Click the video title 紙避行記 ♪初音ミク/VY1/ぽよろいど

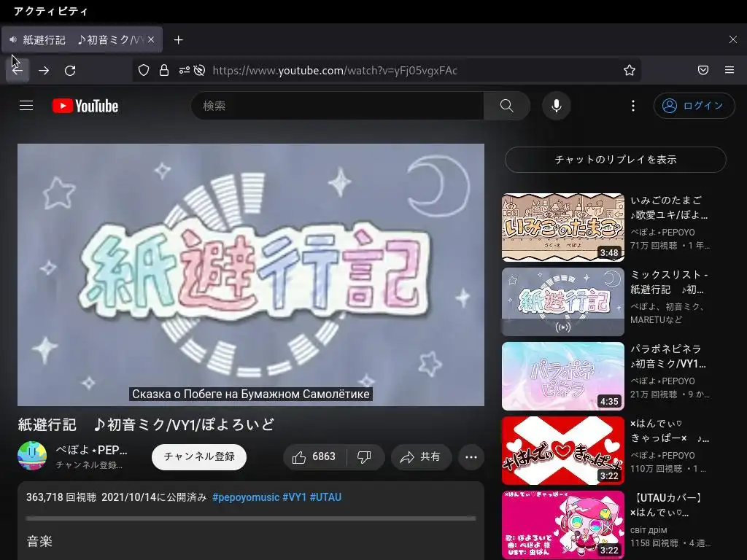(x=146, y=424)
